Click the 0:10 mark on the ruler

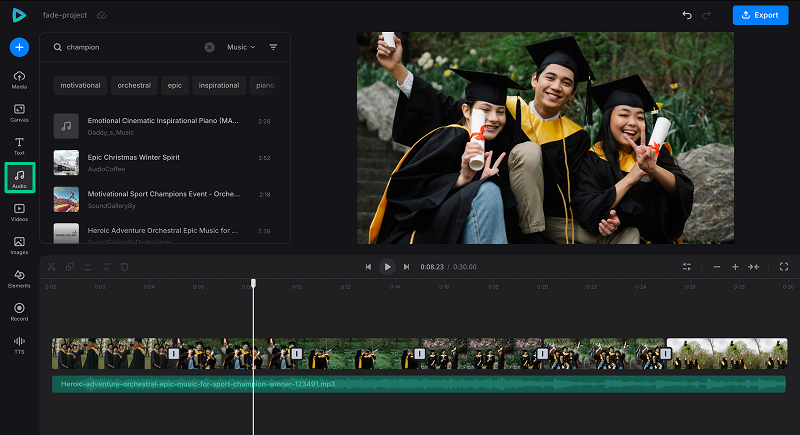[x=296, y=287]
